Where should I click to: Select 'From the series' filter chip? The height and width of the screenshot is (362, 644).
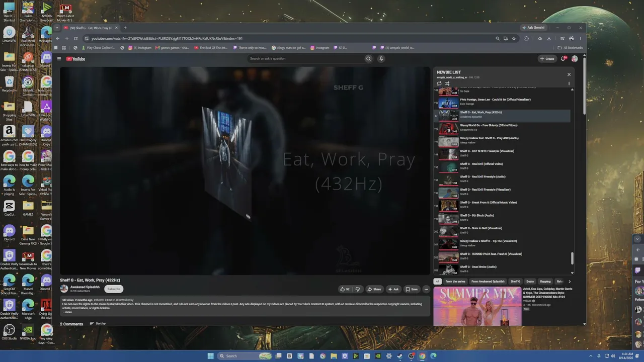[455, 282]
